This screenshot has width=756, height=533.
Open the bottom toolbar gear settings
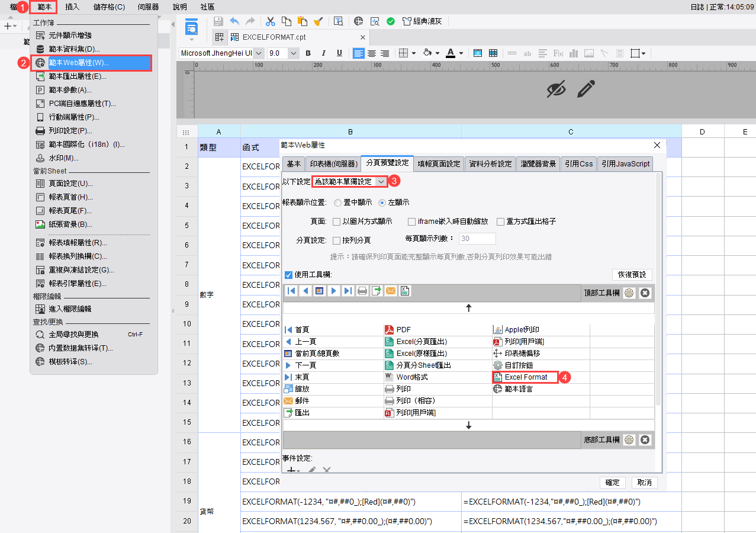pos(629,440)
